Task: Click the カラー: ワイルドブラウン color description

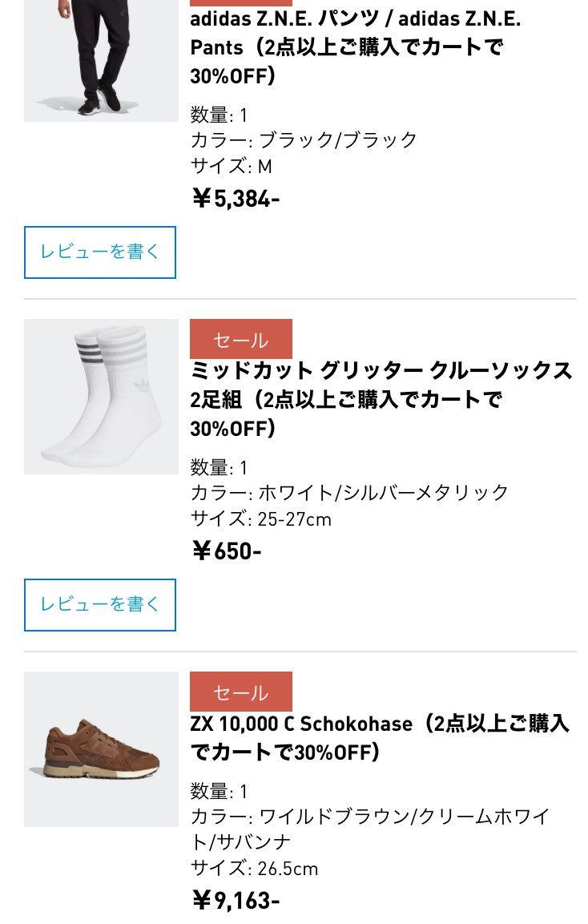Action: 369,817
